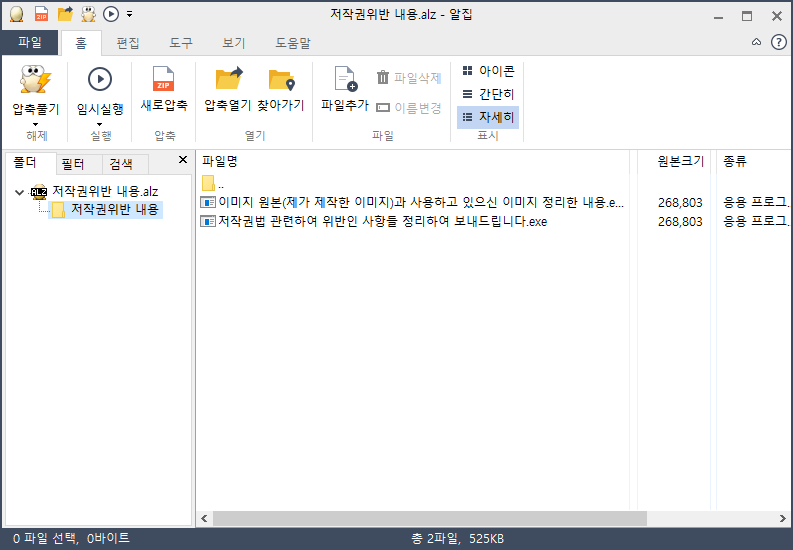Image resolution: width=793 pixels, height=550 pixels.
Task: Switch to the 보기 ribbon tab
Action: coord(234,43)
